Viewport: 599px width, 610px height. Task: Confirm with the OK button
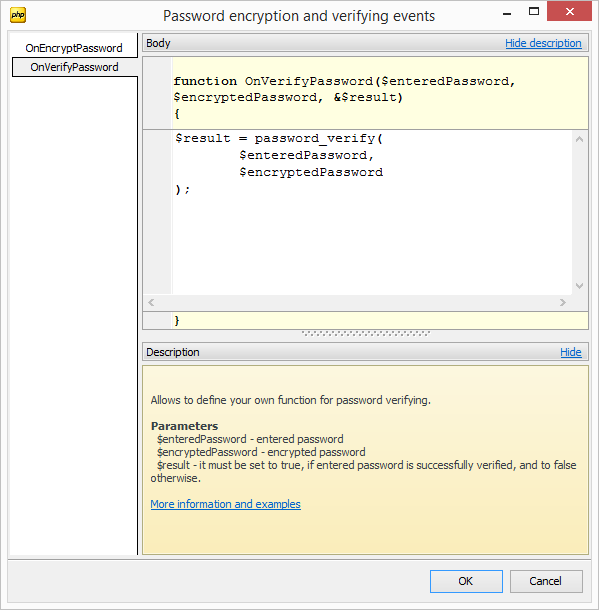(466, 581)
